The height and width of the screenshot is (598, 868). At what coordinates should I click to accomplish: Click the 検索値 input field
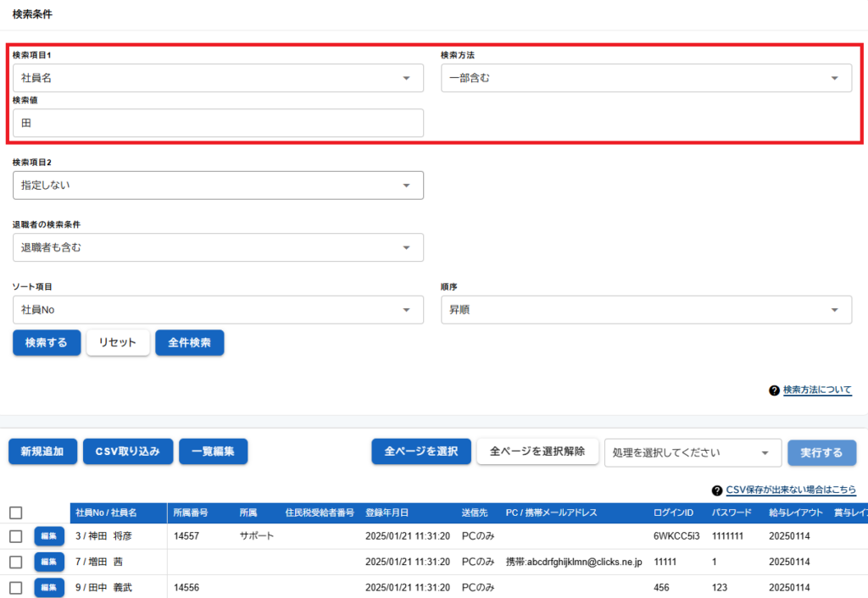[x=218, y=123]
